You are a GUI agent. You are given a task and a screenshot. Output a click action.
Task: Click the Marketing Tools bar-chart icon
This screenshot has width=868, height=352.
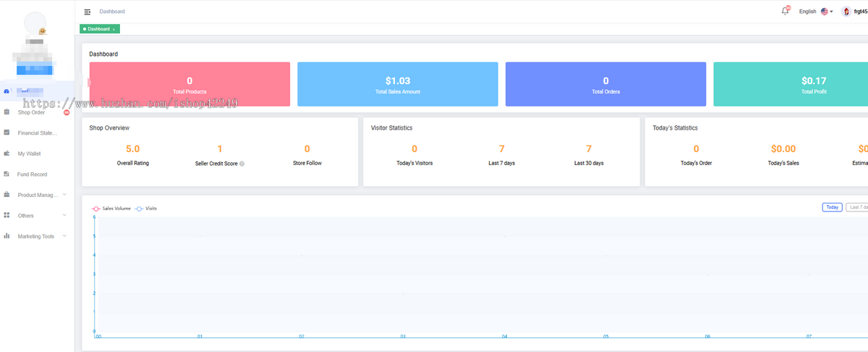pos(7,236)
